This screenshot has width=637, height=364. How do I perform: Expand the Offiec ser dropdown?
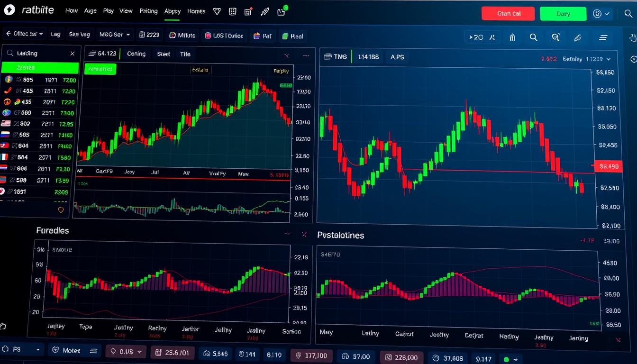pos(24,34)
